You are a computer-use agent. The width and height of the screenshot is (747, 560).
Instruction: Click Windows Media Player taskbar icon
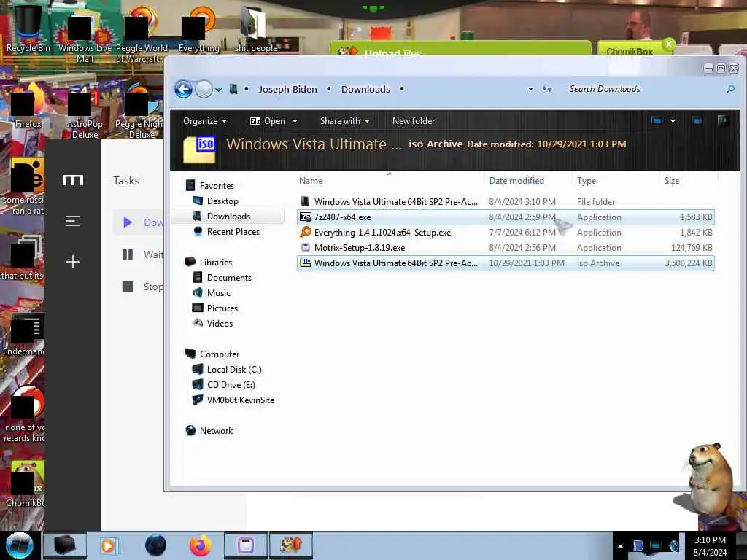109,545
